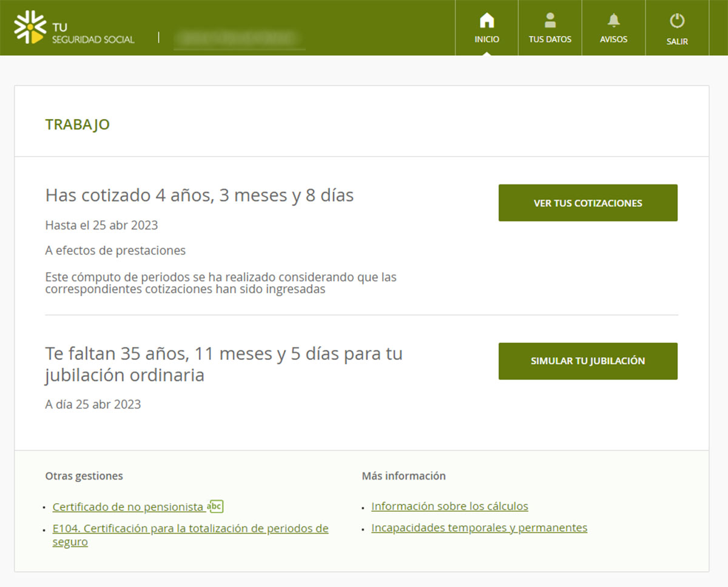Click the Otras gestiones heading

[84, 476]
